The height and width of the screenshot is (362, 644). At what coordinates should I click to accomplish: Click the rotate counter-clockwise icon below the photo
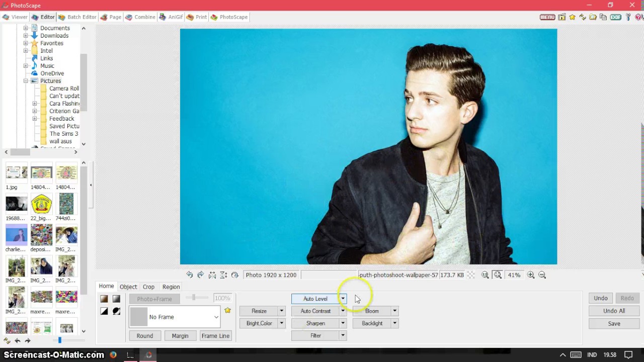coord(190,275)
